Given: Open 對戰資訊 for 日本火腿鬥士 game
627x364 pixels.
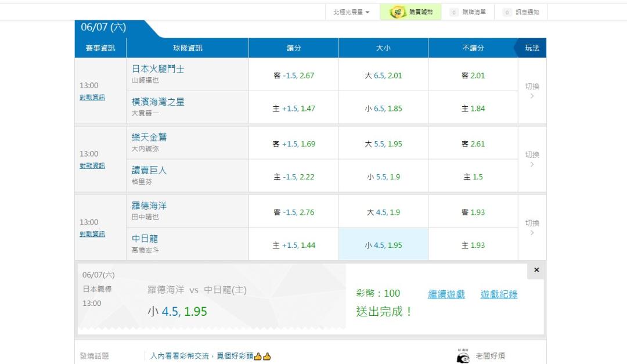Looking at the screenshot, I should [92, 97].
